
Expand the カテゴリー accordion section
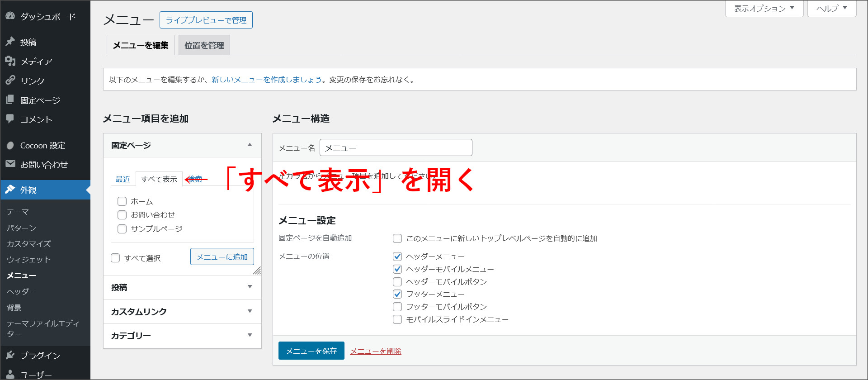(x=183, y=336)
